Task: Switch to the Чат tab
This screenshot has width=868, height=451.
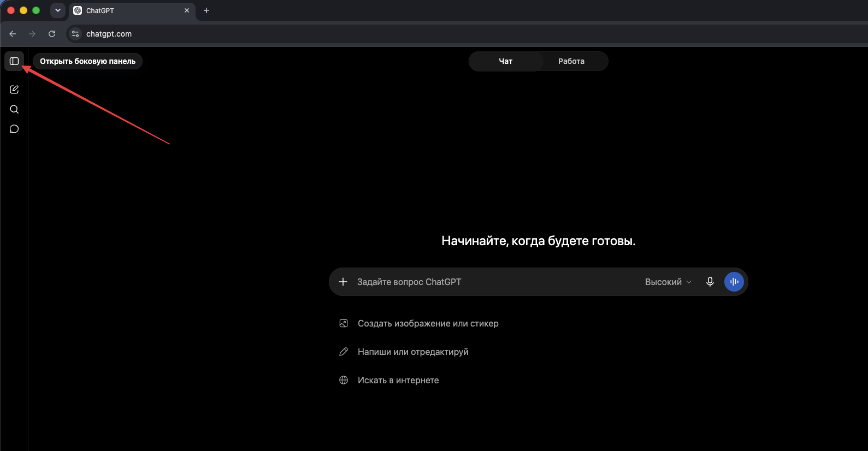Action: [506, 61]
